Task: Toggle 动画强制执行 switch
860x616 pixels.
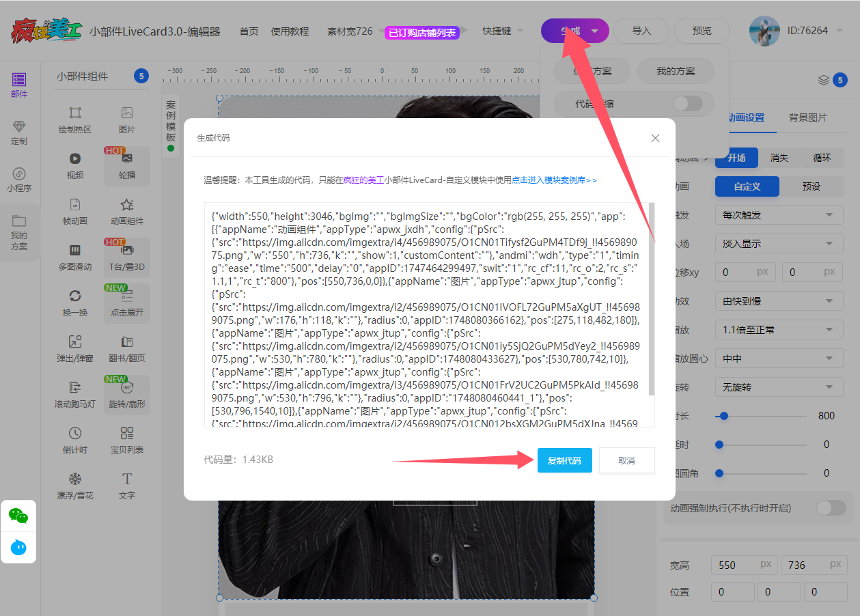Action: click(831, 508)
